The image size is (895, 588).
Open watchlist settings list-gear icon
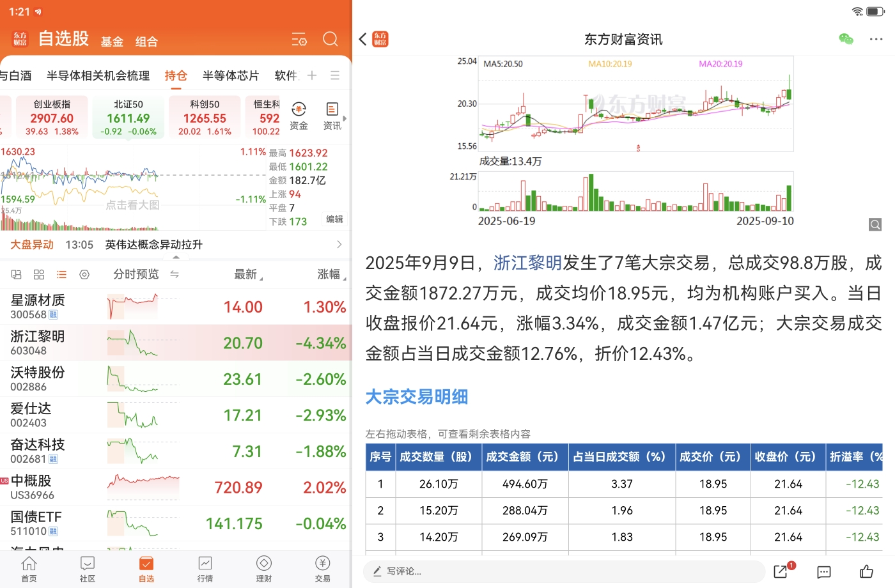[x=299, y=40]
